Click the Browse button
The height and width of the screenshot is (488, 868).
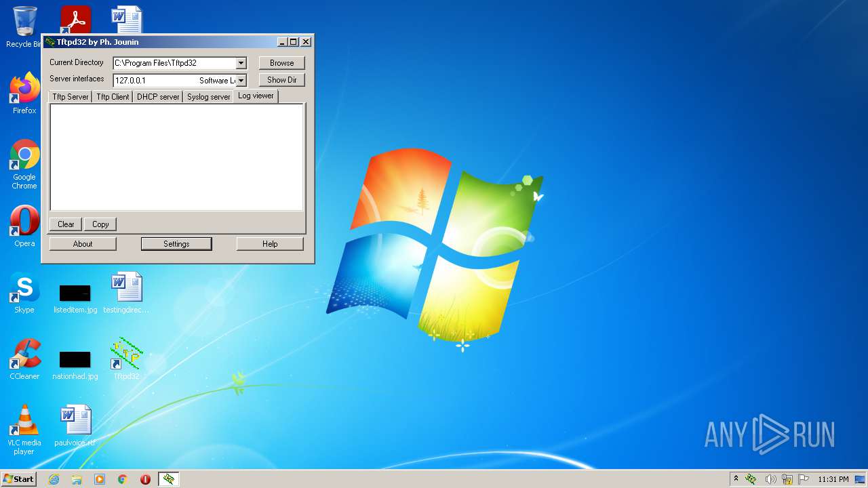pos(282,63)
